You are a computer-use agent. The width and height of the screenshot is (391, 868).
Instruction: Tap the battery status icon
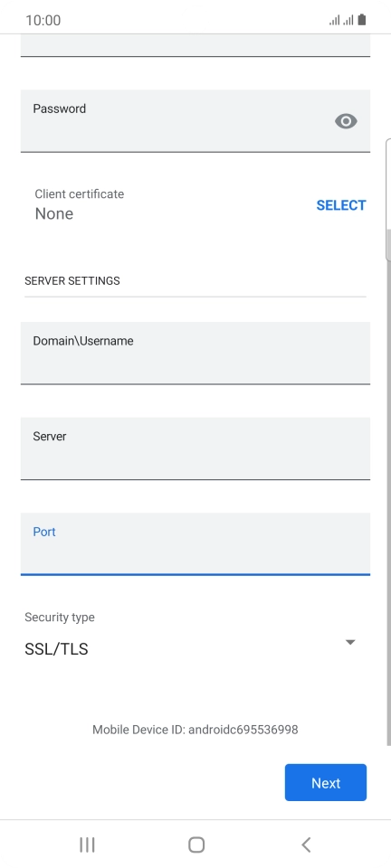[x=362, y=21]
